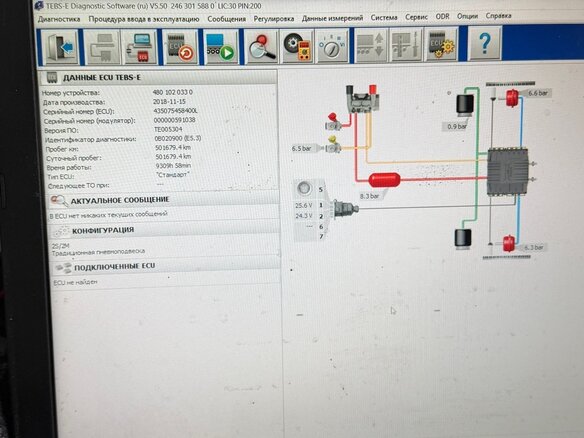584x438 pixels.
Task: Click the АКТУАЛЬНОЕ СООБЩЕНИЕ section header
Action: point(164,200)
